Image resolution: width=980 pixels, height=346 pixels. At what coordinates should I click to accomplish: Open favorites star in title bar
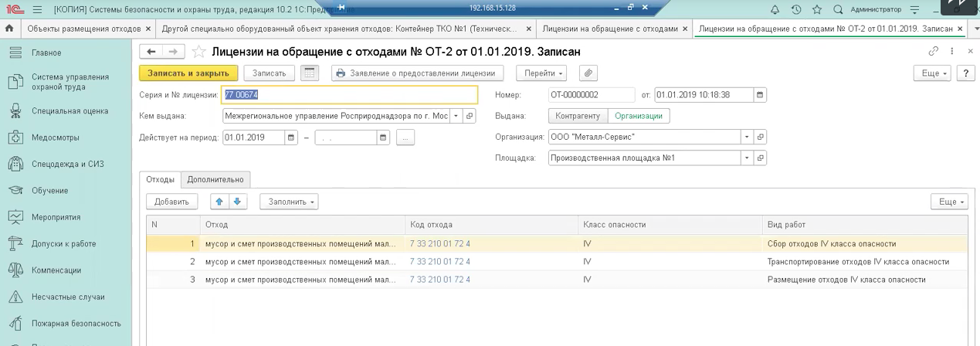817,10
